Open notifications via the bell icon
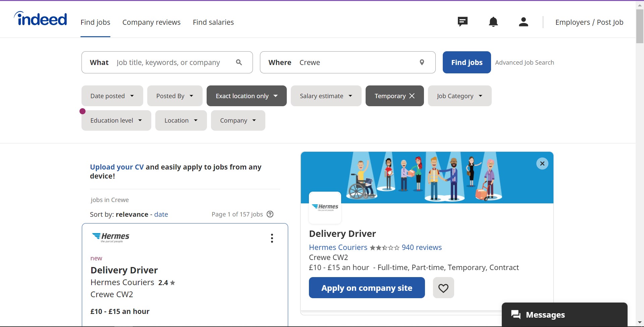This screenshot has height=327, width=644. click(493, 22)
